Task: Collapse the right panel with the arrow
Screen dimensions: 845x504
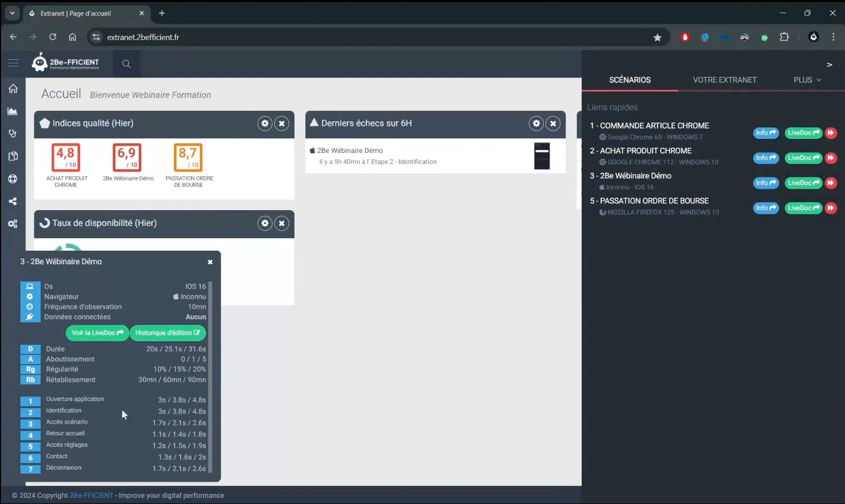Action: [x=829, y=64]
